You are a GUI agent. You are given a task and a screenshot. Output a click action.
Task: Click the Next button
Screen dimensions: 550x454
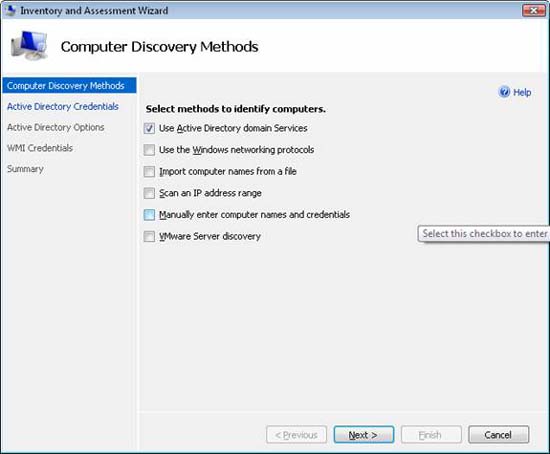(x=364, y=435)
